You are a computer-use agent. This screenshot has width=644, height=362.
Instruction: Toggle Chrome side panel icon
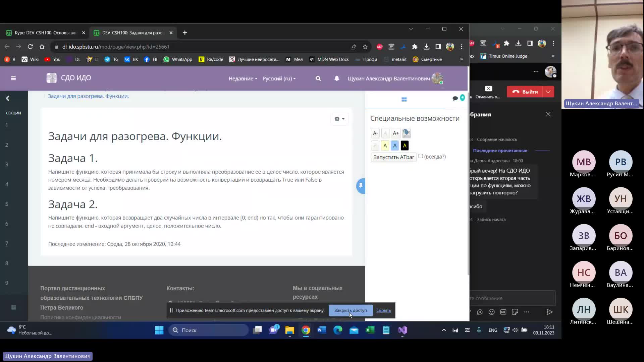pos(438,47)
